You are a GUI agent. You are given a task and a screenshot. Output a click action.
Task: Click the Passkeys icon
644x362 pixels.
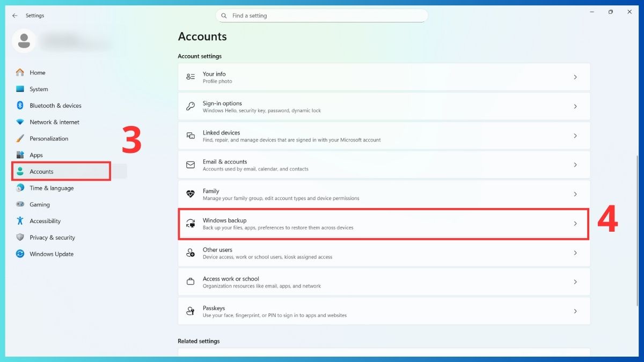[x=191, y=311]
